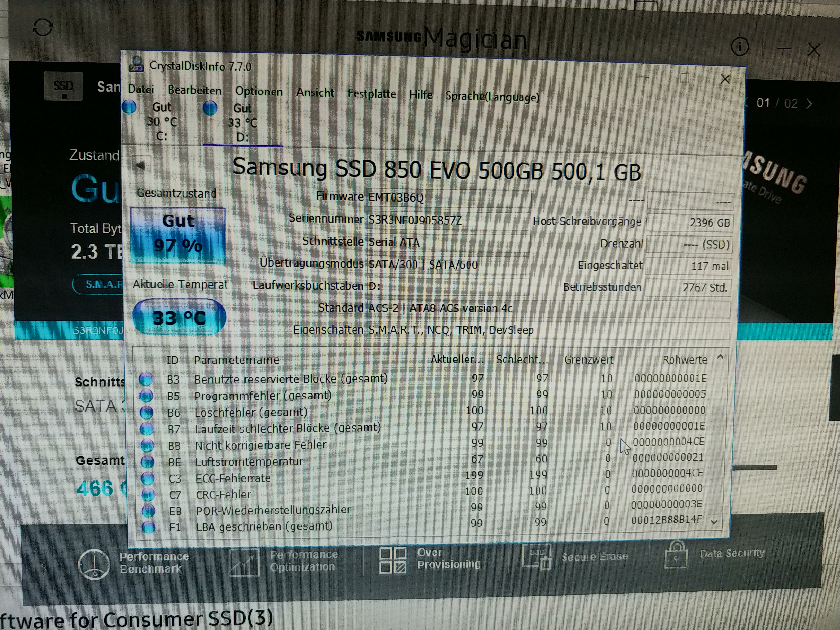The height and width of the screenshot is (630, 840).
Task: Select the BB Nicht korrigierbare Fehler row
Action: coord(260,445)
